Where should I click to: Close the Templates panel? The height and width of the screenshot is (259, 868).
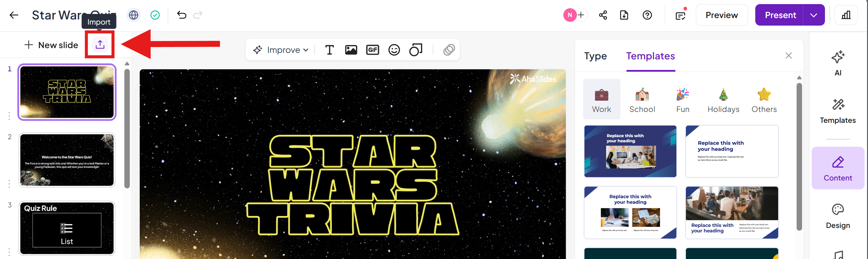tap(788, 56)
